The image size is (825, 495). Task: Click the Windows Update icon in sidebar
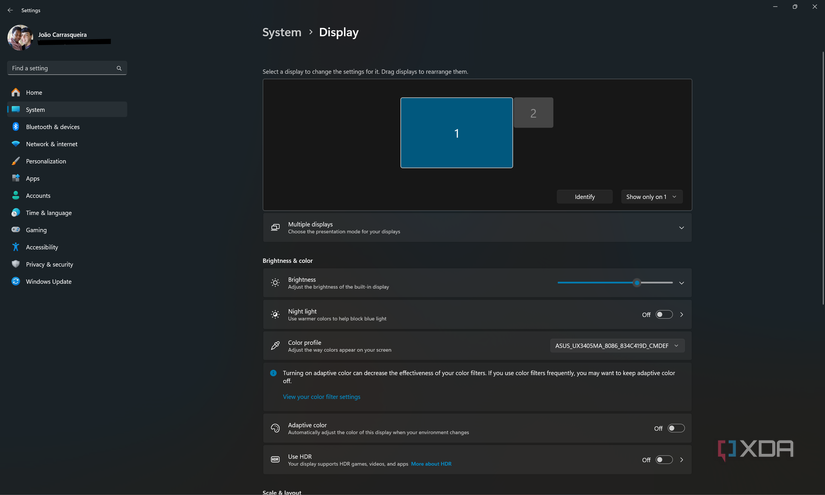tap(15, 281)
